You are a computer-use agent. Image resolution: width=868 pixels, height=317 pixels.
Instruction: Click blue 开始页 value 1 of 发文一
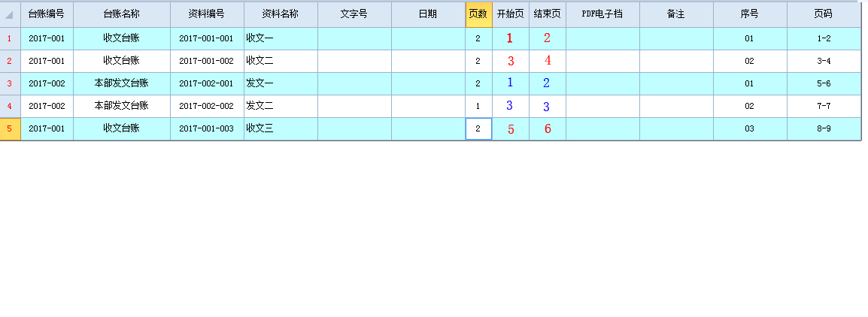coord(511,84)
